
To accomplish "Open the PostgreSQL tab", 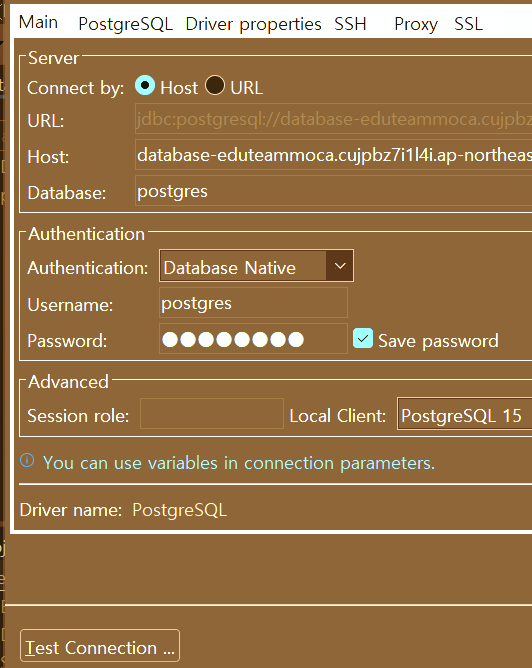I will tap(126, 24).
